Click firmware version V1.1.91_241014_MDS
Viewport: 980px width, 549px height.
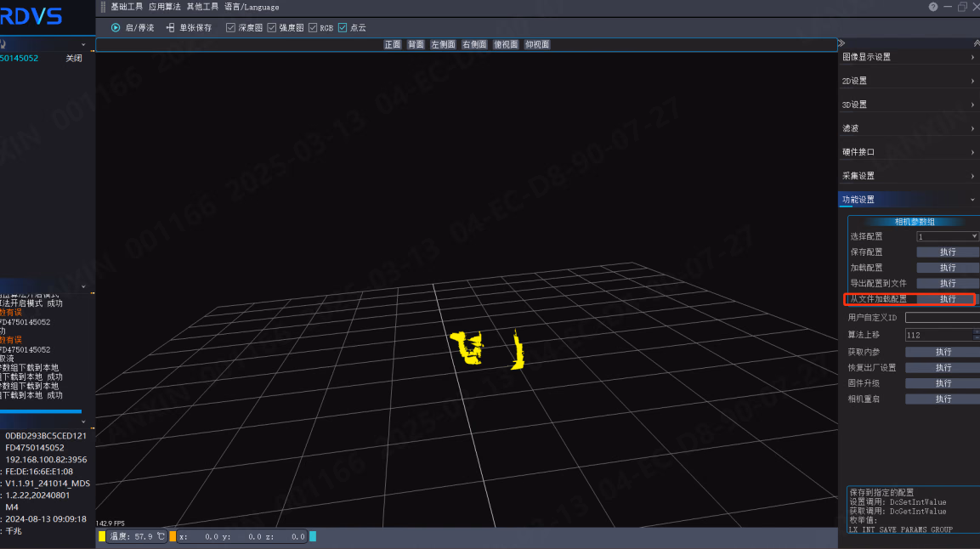coord(48,484)
